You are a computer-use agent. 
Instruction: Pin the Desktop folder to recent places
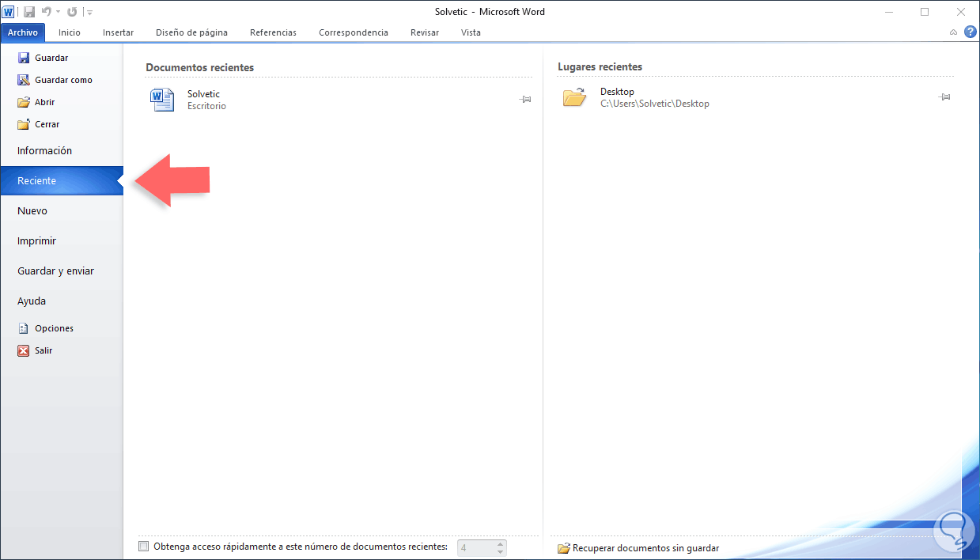tap(944, 97)
